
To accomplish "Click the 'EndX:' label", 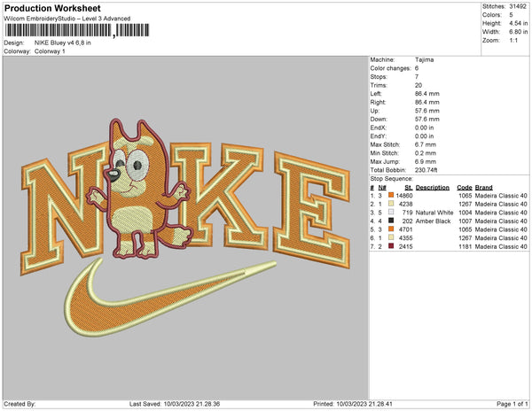I will tap(379, 128).
